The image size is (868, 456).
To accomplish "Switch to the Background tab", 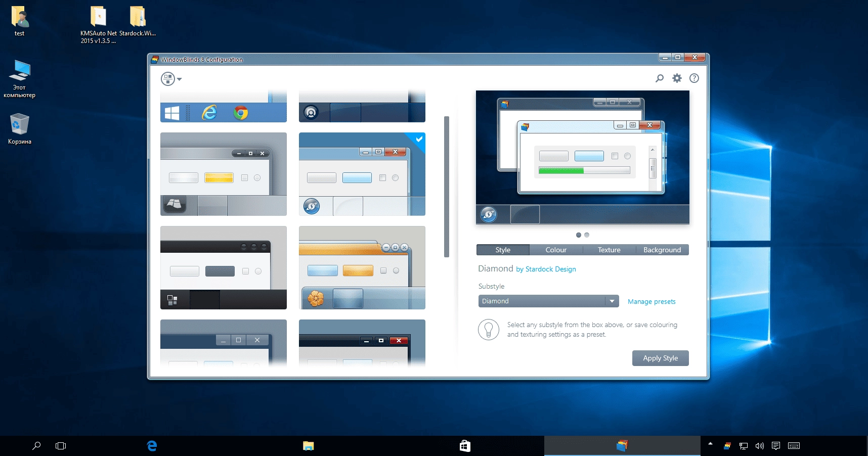I will tap(662, 250).
